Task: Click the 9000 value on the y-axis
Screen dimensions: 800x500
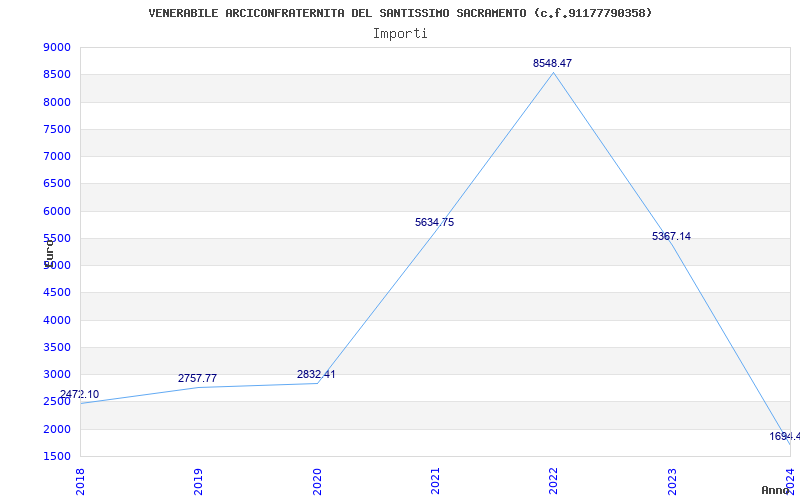Action: (x=57, y=47)
